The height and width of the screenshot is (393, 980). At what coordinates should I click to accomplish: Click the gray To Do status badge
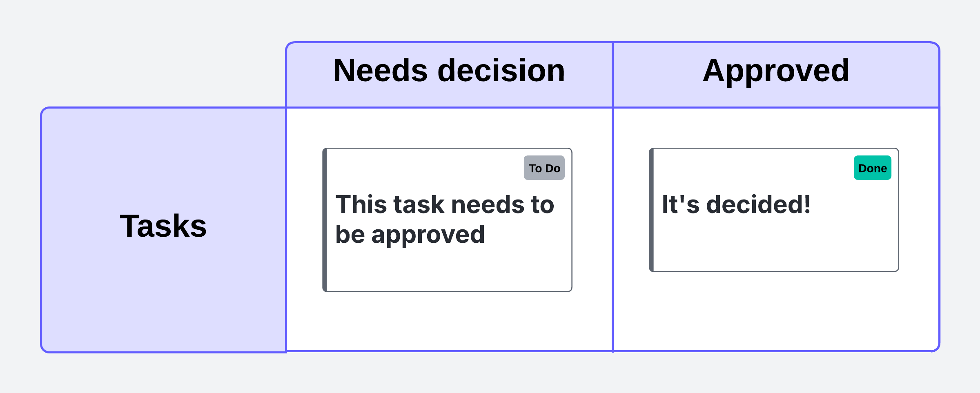pos(544,168)
